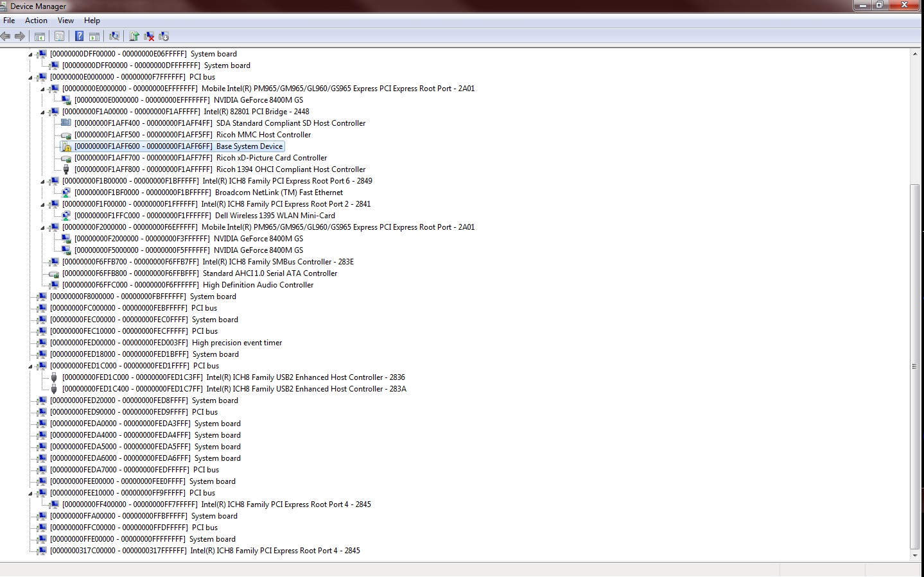This screenshot has width=924, height=577.
Task: Open the Help menu
Action: point(92,21)
